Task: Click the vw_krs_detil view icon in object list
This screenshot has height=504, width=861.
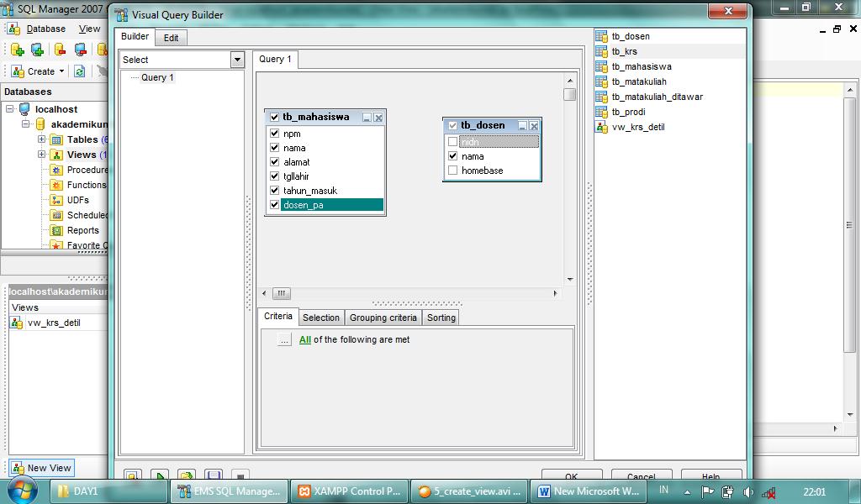Action: [x=601, y=127]
